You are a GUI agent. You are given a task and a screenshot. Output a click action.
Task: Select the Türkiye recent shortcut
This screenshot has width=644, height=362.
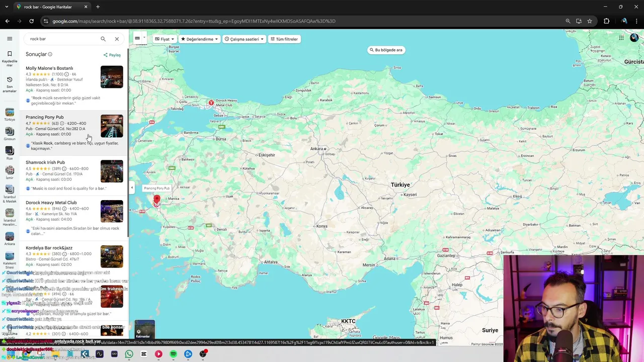[10, 115]
